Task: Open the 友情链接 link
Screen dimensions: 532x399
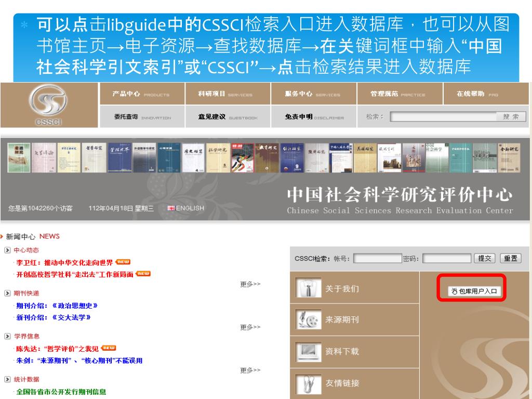Action: point(342,383)
